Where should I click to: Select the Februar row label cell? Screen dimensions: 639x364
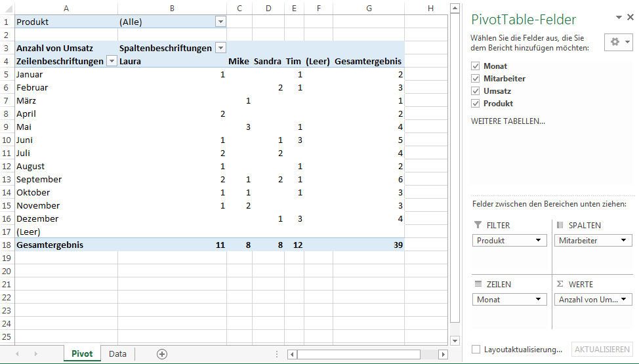click(x=66, y=87)
